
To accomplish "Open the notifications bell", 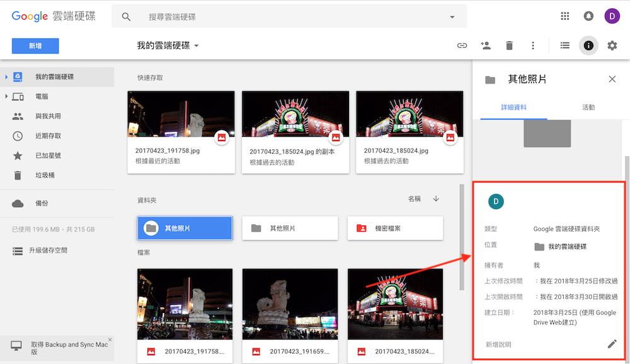I will click(588, 16).
